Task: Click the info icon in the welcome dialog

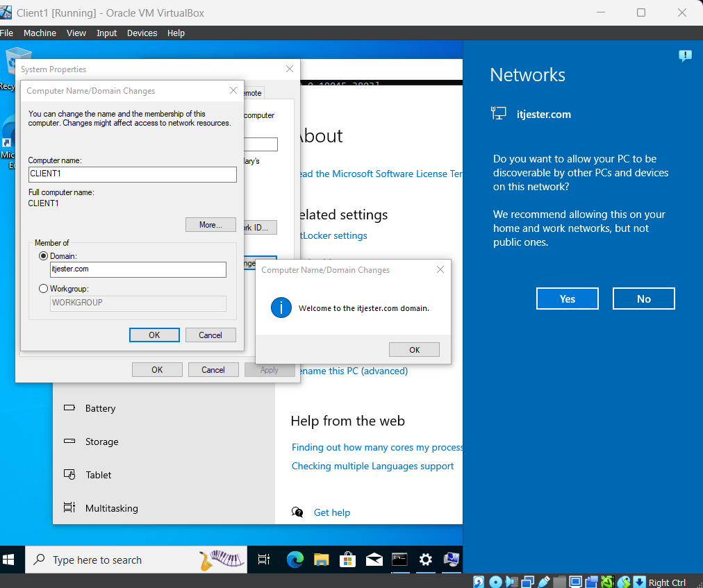Action: 281,308
